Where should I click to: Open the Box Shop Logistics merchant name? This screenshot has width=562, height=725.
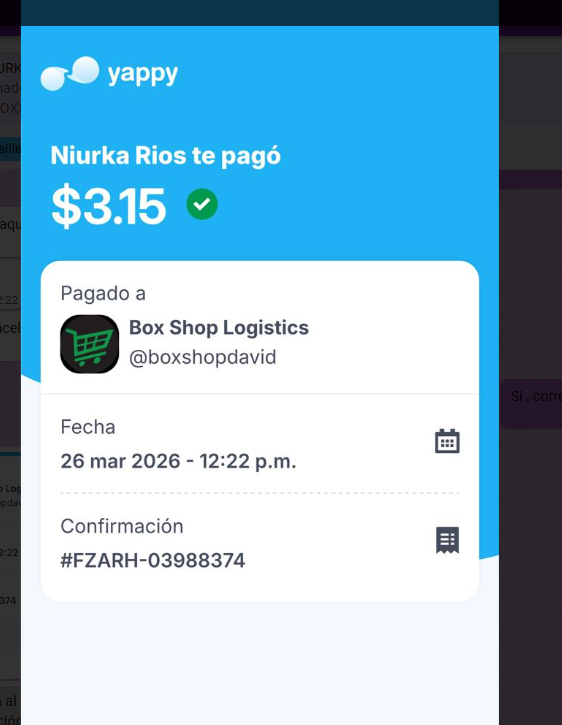[219, 327]
